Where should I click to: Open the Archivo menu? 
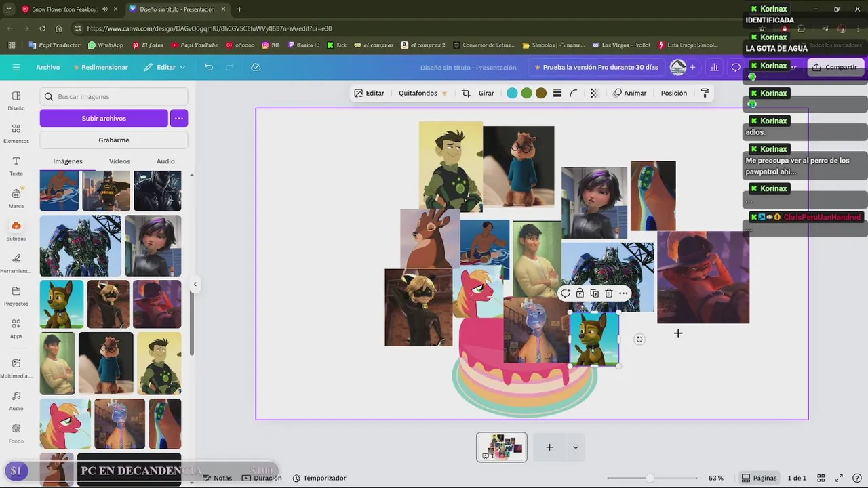48,67
